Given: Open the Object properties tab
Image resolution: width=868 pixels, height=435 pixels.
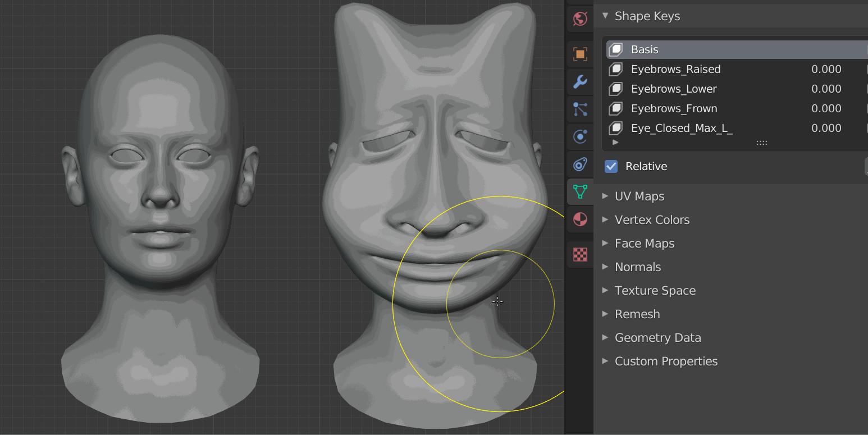Looking at the screenshot, I should pos(580,54).
